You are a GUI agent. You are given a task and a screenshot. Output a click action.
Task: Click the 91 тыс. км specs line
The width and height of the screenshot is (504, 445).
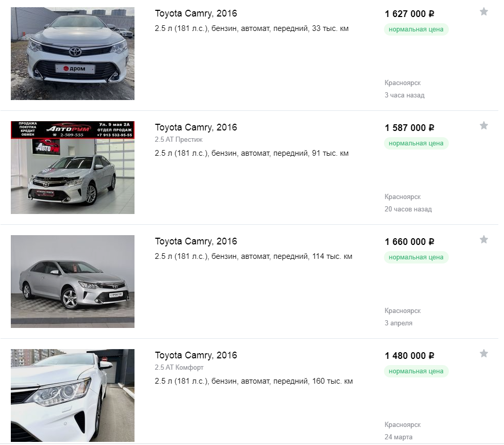(251, 153)
